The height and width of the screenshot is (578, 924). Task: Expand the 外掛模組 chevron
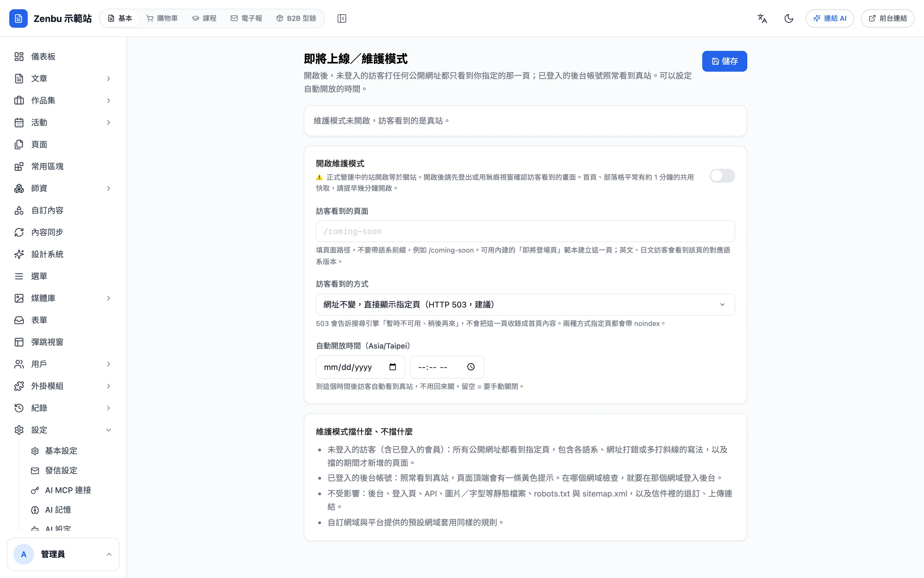click(x=109, y=386)
